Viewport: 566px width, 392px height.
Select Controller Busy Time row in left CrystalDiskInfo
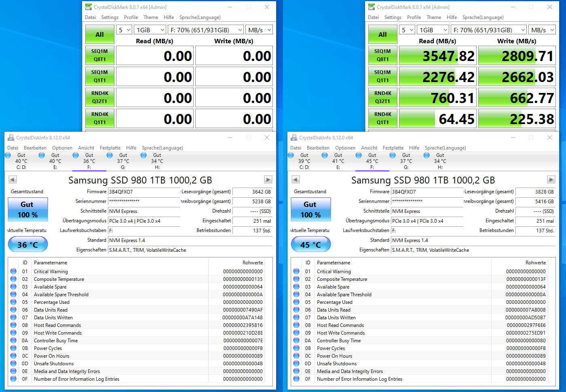pos(137,341)
